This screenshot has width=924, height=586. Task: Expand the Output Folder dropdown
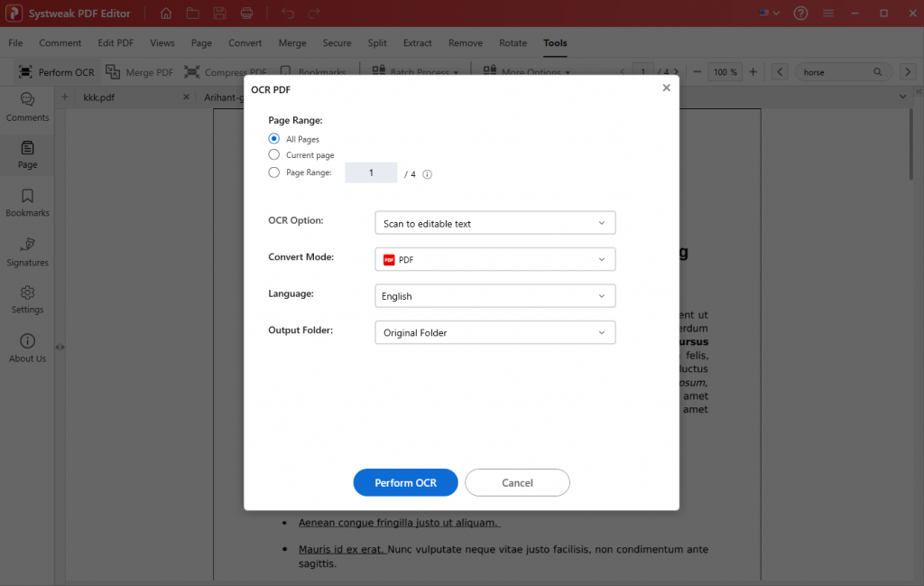click(x=494, y=332)
